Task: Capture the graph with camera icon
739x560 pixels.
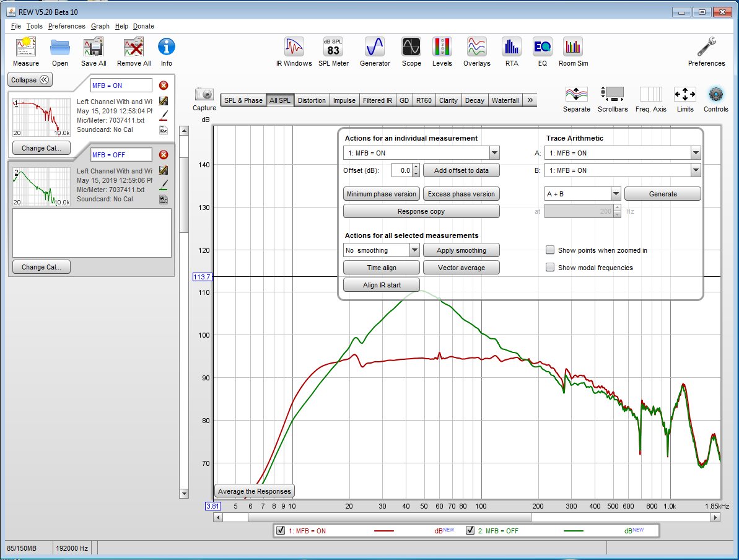Action: [204, 94]
